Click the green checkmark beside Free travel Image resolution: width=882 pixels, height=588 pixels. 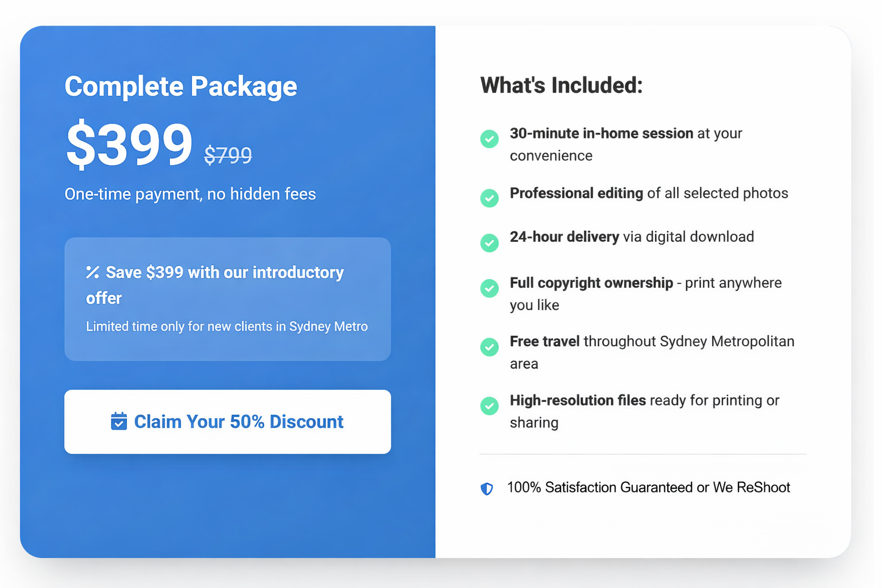pyautogui.click(x=489, y=347)
